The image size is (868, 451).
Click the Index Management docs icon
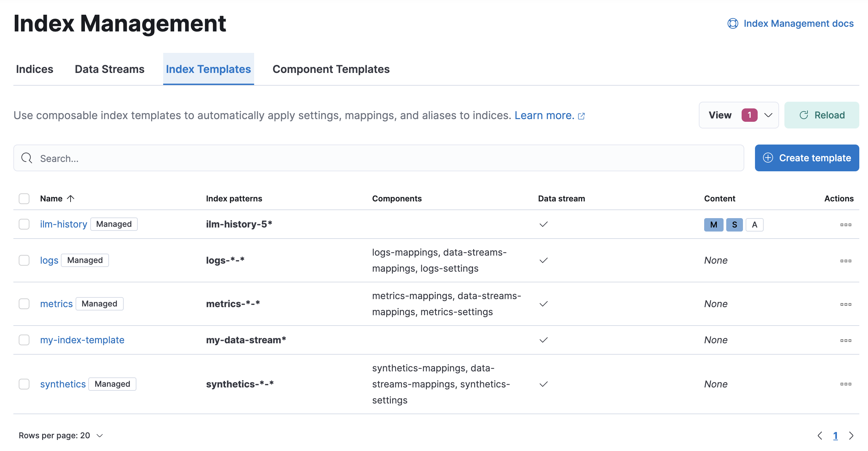[733, 23]
